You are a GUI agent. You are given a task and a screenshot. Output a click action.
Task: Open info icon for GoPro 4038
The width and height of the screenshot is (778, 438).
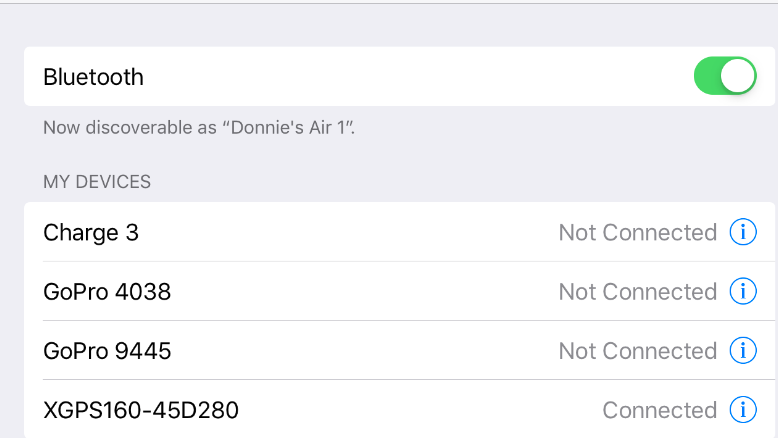point(743,291)
